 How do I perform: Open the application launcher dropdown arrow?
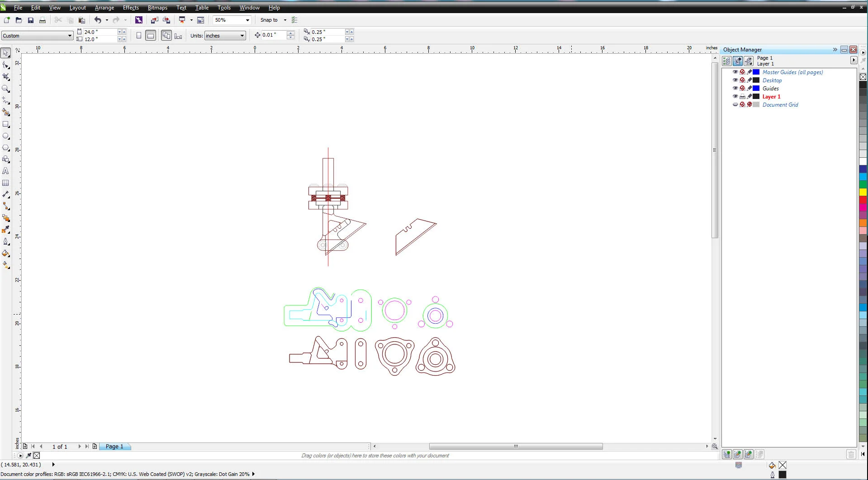(191, 20)
